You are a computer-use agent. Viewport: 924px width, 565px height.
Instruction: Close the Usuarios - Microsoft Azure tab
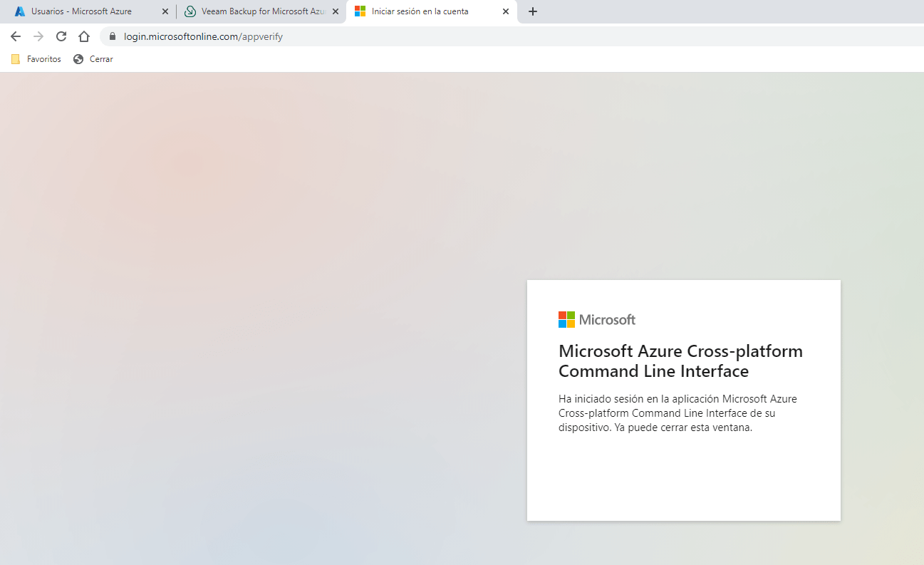point(165,11)
